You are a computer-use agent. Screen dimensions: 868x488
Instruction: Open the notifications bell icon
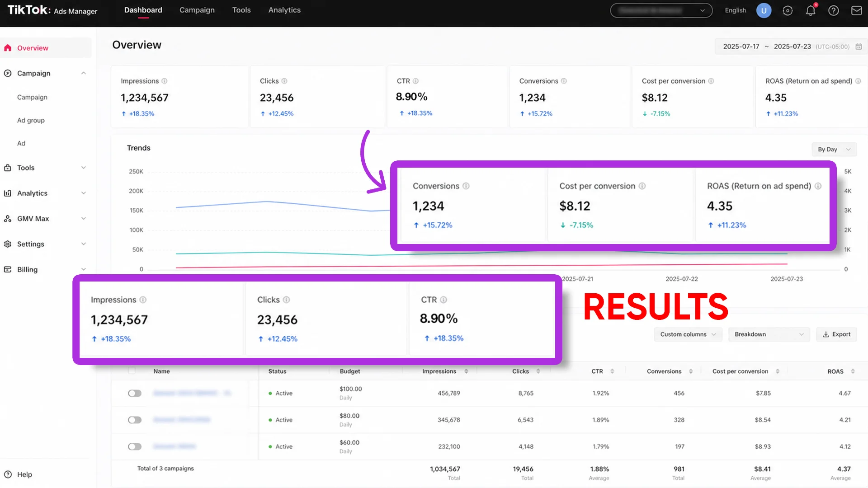tap(811, 10)
